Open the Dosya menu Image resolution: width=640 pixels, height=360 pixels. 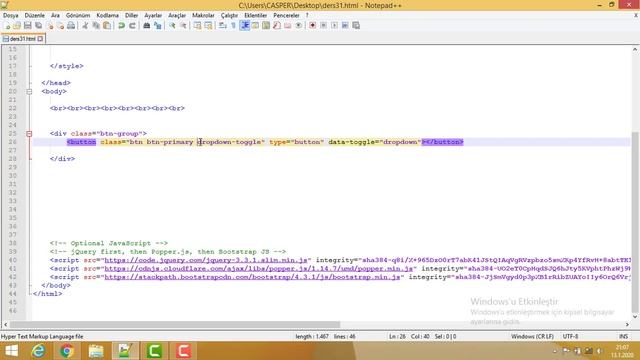11,16
